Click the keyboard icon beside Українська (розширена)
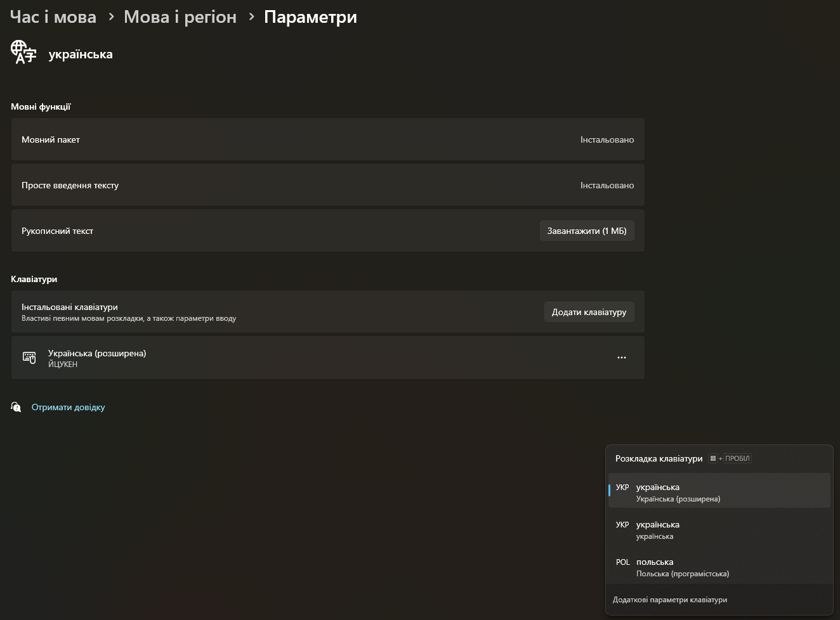840x620 pixels. point(29,358)
